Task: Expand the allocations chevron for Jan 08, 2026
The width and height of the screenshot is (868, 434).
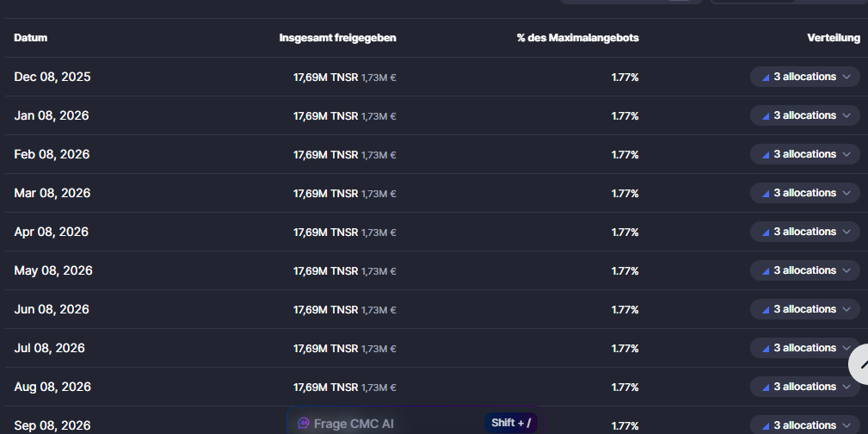Action: click(x=846, y=116)
